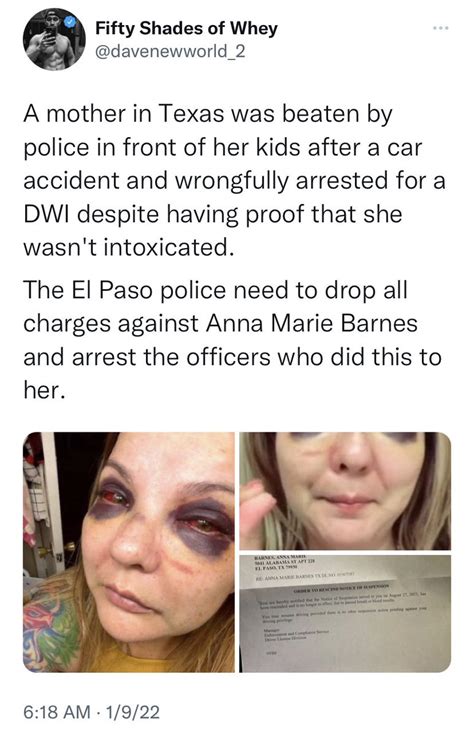
Task: Click the @davenewworld_2 handle
Action: click(x=170, y=51)
